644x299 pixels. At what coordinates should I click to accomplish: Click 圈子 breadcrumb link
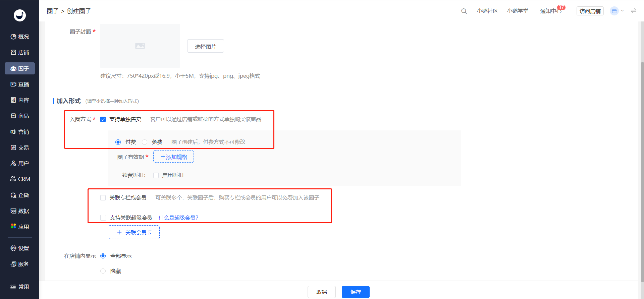coord(53,11)
